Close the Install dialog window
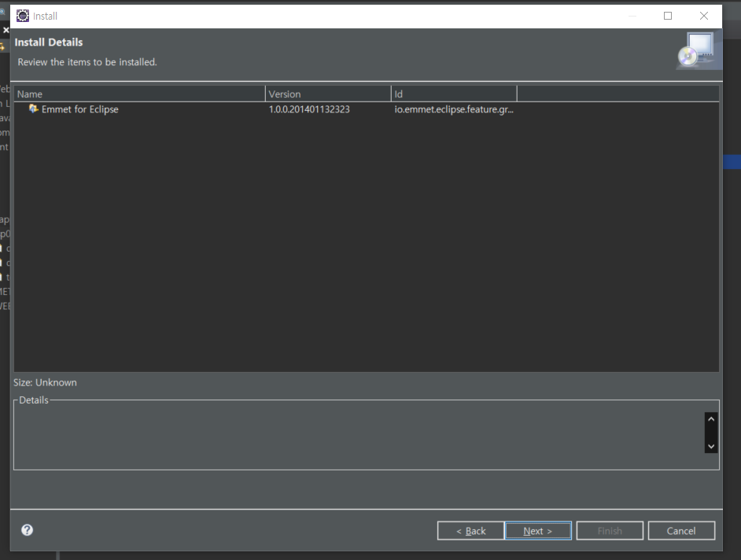 [x=704, y=16]
